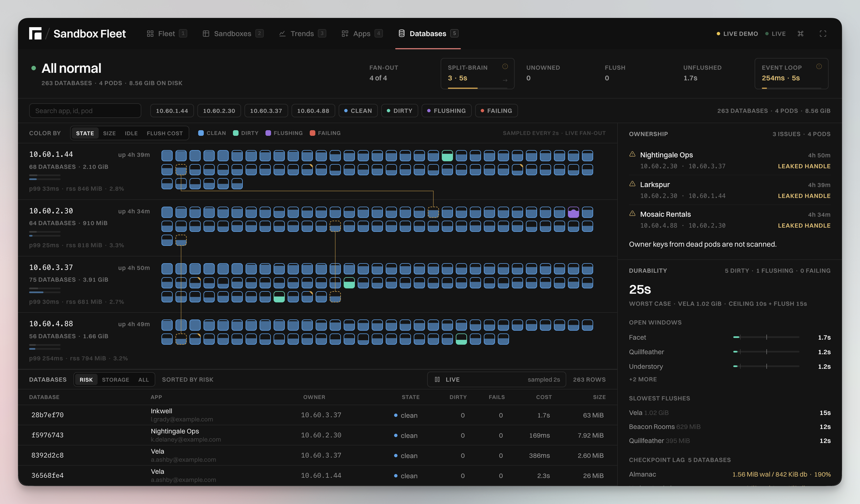Image resolution: width=860 pixels, height=504 pixels.
Task: Expand the 28b7ef70 database row
Action: (317, 415)
